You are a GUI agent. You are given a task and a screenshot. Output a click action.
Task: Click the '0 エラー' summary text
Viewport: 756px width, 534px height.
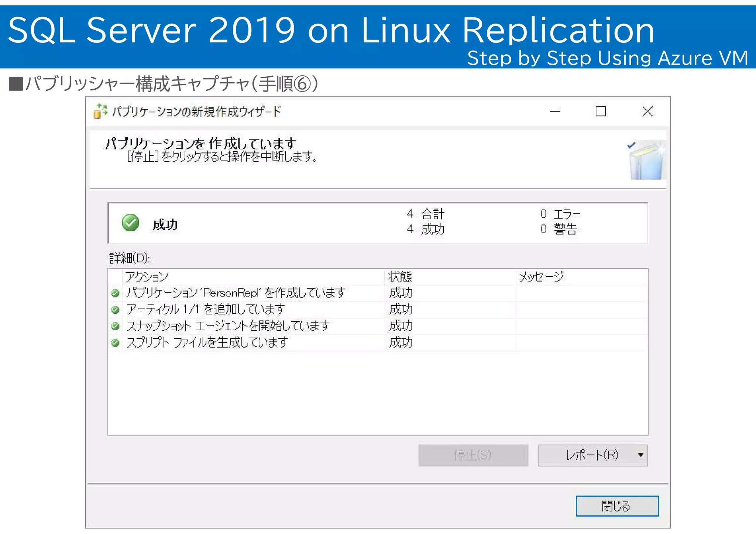560,214
